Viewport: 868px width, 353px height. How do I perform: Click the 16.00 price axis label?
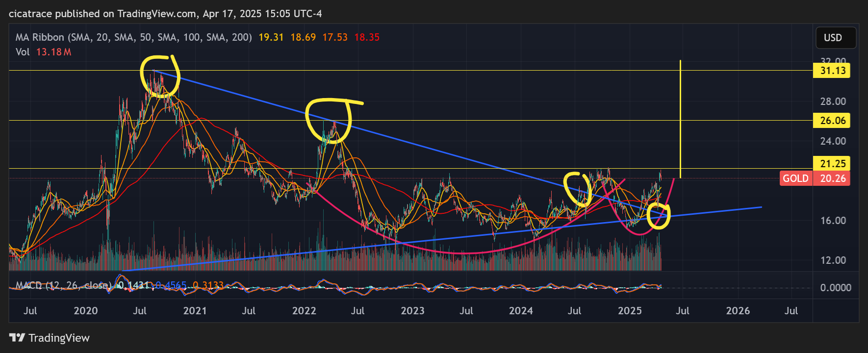tap(833, 221)
